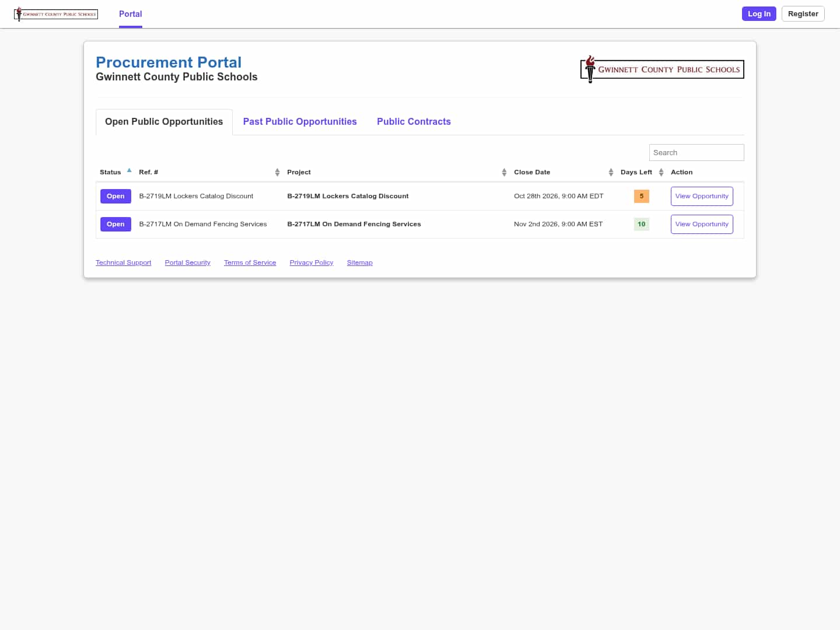The image size is (840, 630).
Task: Switch to Past Public Opportunities tab
Action: (x=300, y=122)
